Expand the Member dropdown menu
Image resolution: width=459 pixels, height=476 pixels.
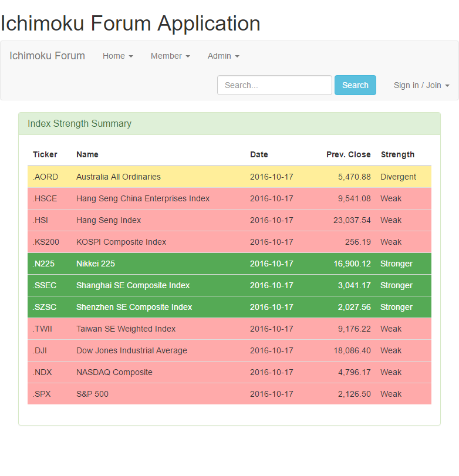[170, 56]
